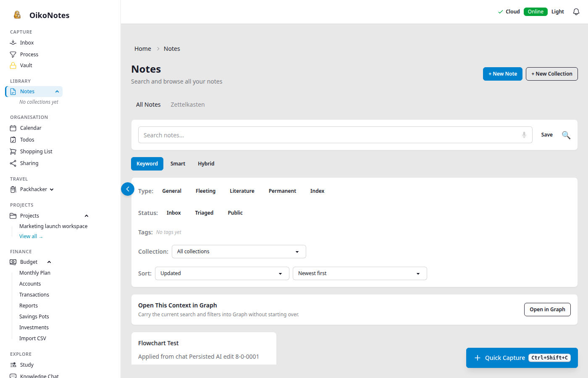The height and width of the screenshot is (378, 588).
Task: Open the Vault lock icon
Action: tap(13, 66)
